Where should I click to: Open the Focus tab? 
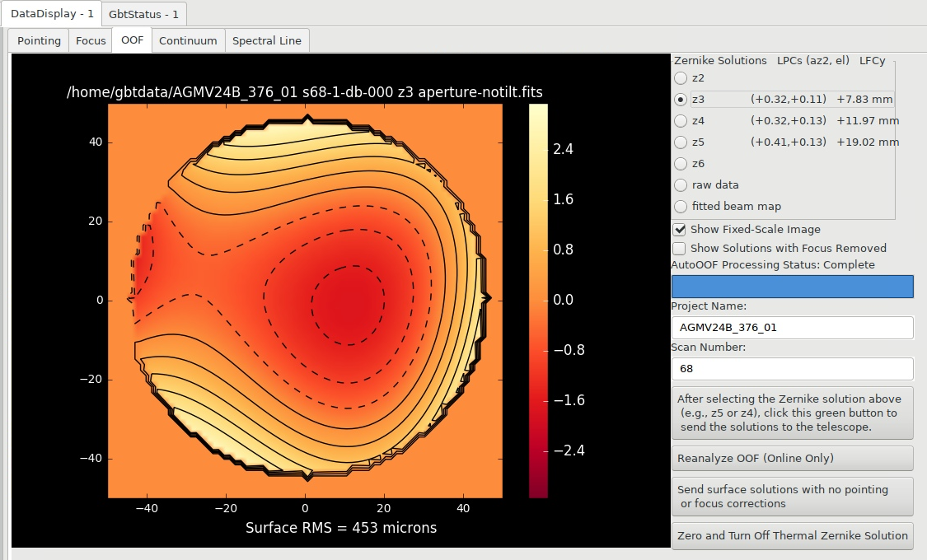click(x=91, y=40)
